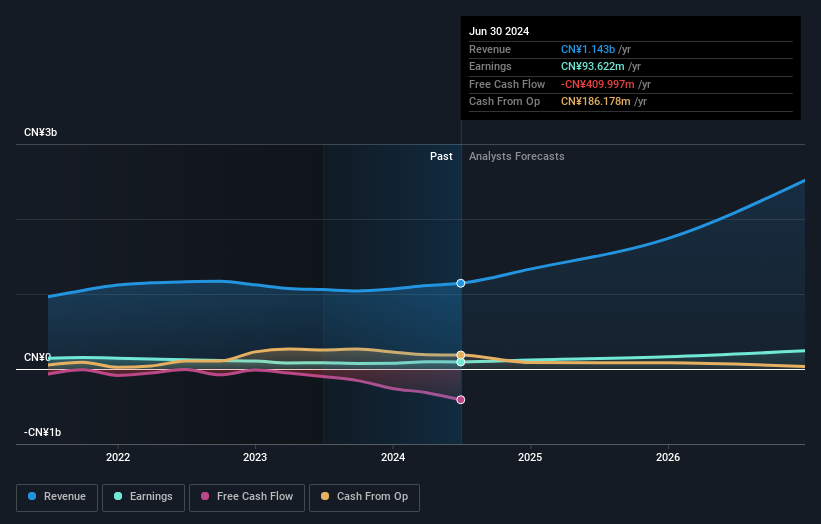Select the 2026 x-axis label

(668, 458)
